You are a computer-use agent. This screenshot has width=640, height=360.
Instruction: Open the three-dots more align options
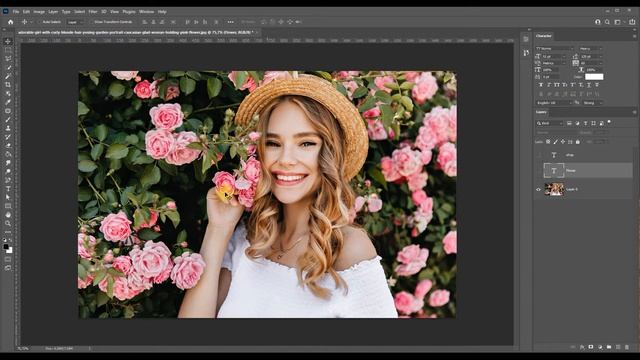point(231,22)
